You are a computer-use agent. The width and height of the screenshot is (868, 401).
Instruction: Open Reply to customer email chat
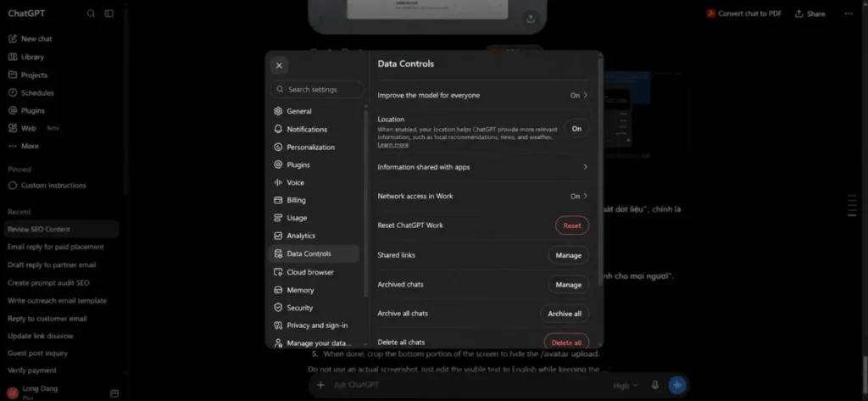pyautogui.click(x=61, y=319)
